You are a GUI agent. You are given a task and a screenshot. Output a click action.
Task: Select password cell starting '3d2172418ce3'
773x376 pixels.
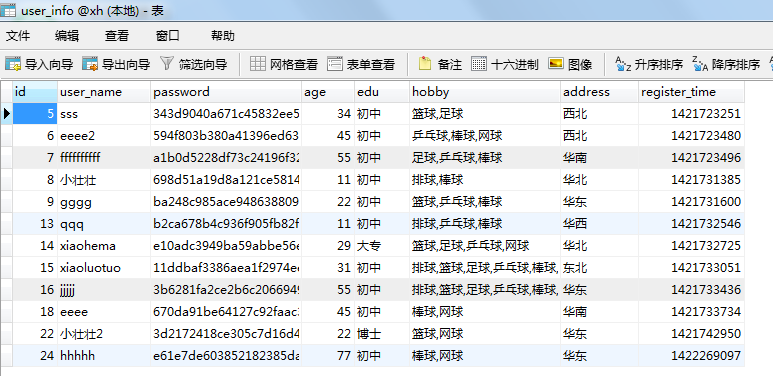tap(226, 334)
